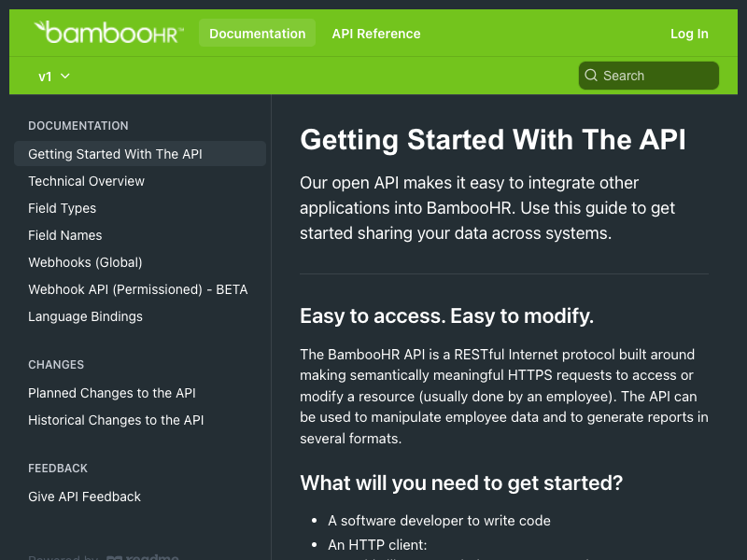The width and height of the screenshot is (747, 560).
Task: Navigate to Webhooks (Global)
Action: pyautogui.click(x=85, y=262)
